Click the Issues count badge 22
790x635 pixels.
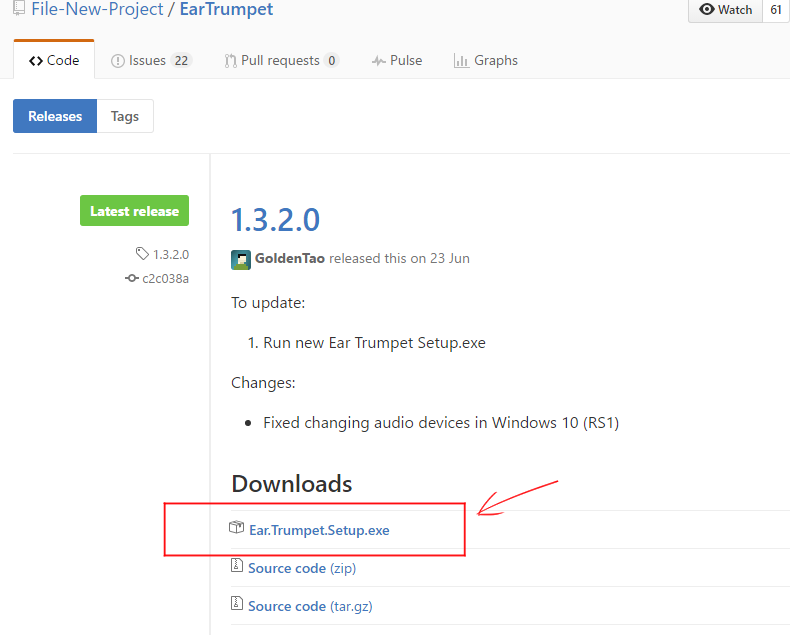pos(181,60)
